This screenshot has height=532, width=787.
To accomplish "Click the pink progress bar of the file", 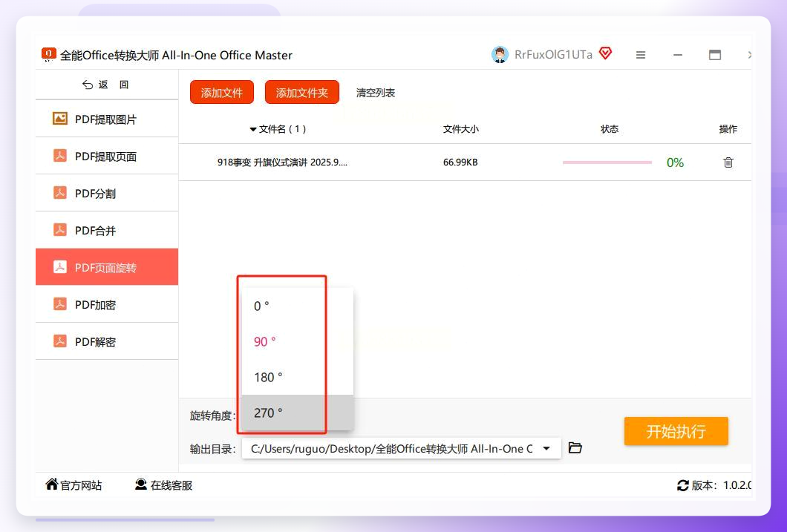I will pyautogui.click(x=607, y=162).
